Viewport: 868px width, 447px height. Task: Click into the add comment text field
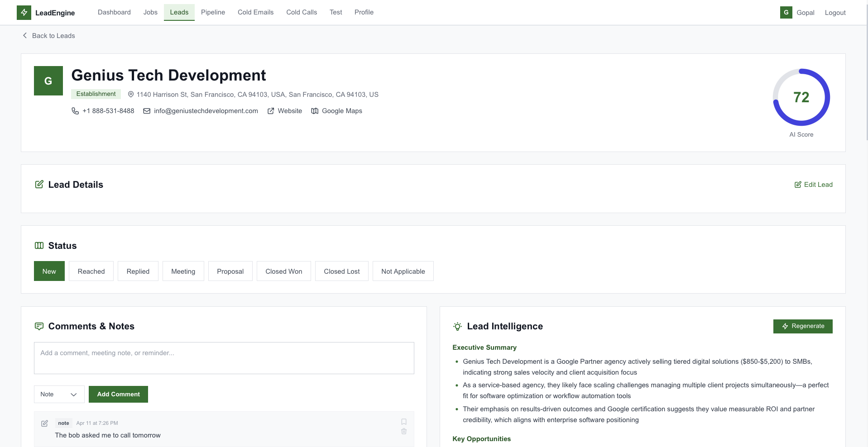[x=224, y=358]
